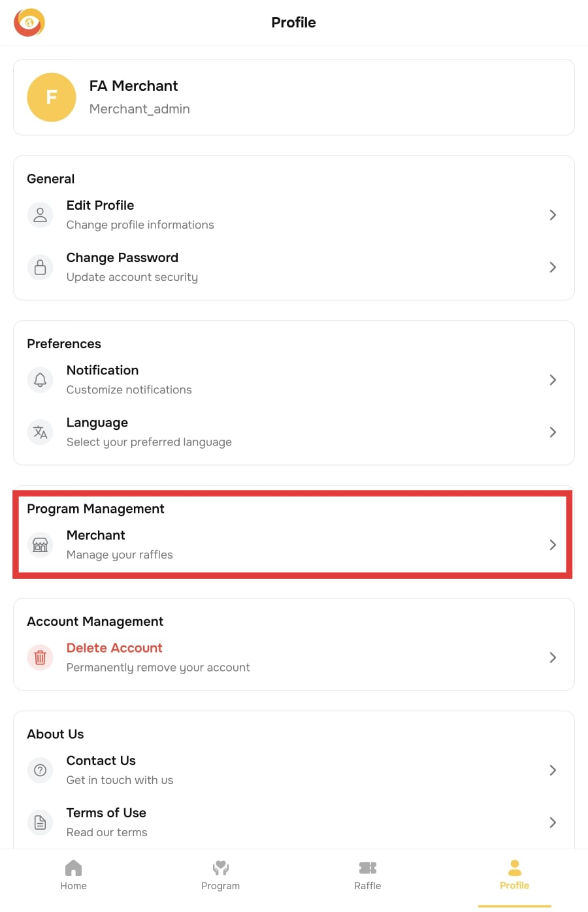The height and width of the screenshot is (912, 588).
Task: Click the Merchant storefront icon
Action: click(40, 545)
